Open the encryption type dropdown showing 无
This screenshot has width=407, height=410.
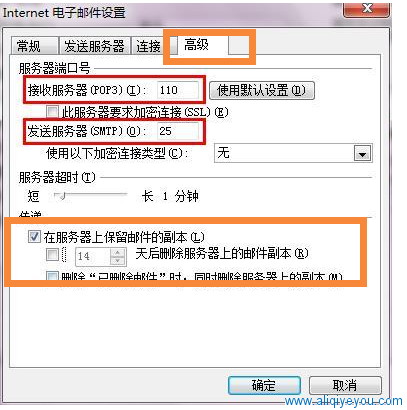[293, 153]
